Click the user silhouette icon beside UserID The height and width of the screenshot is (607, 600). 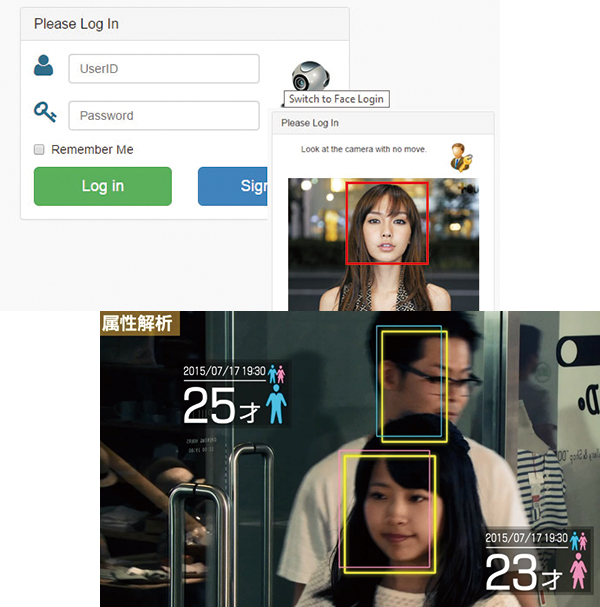point(44,67)
